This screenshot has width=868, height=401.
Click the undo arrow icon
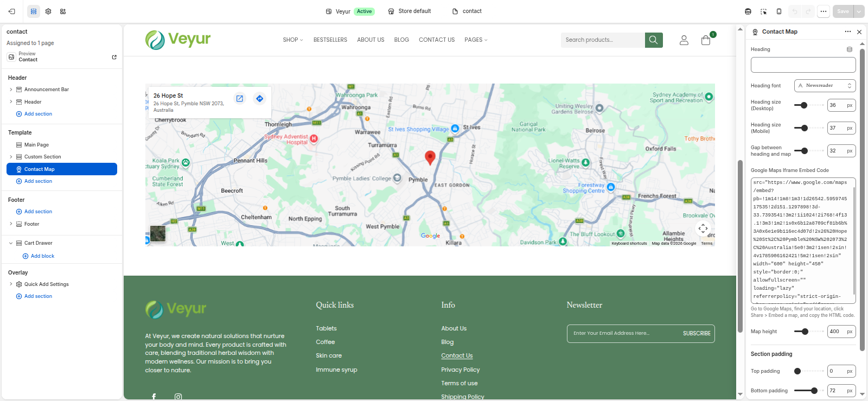tap(795, 11)
